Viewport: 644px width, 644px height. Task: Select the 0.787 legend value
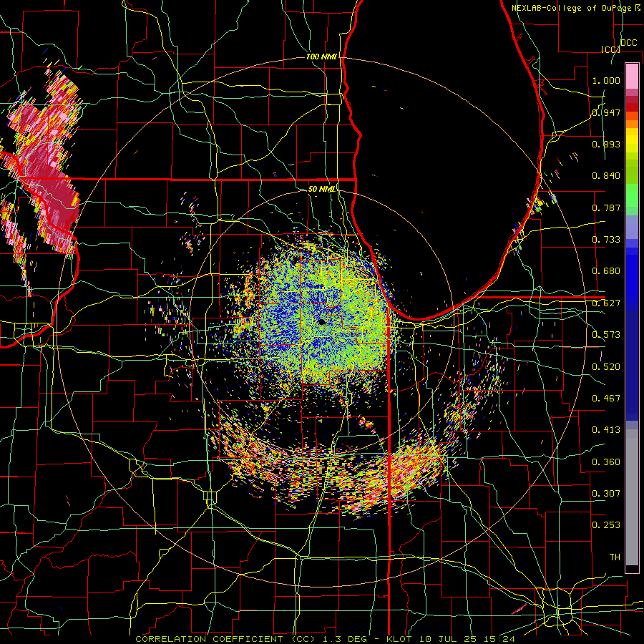pyautogui.click(x=606, y=208)
